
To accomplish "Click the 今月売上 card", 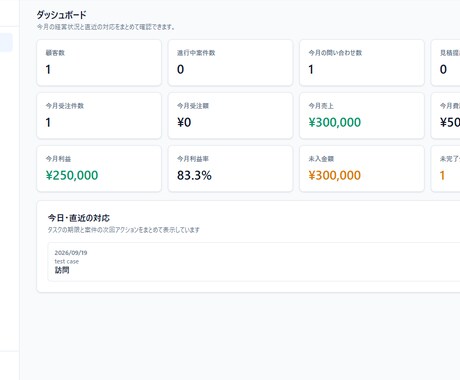I will point(362,116).
